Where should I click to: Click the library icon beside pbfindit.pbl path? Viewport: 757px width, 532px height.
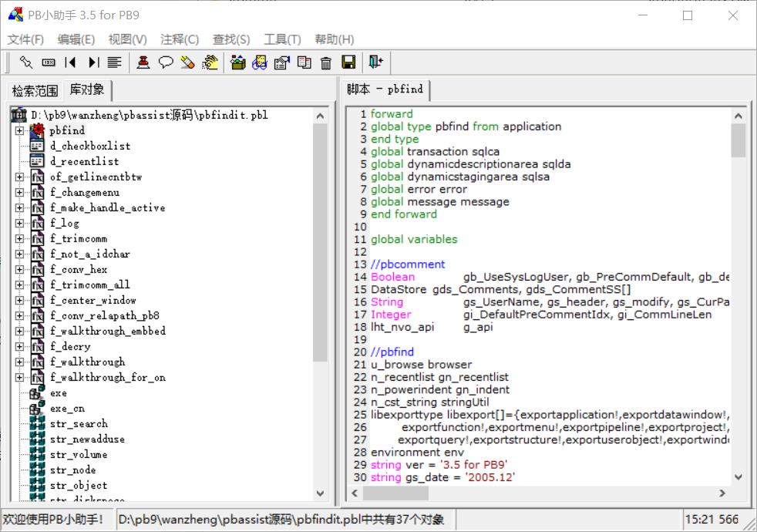(19, 115)
